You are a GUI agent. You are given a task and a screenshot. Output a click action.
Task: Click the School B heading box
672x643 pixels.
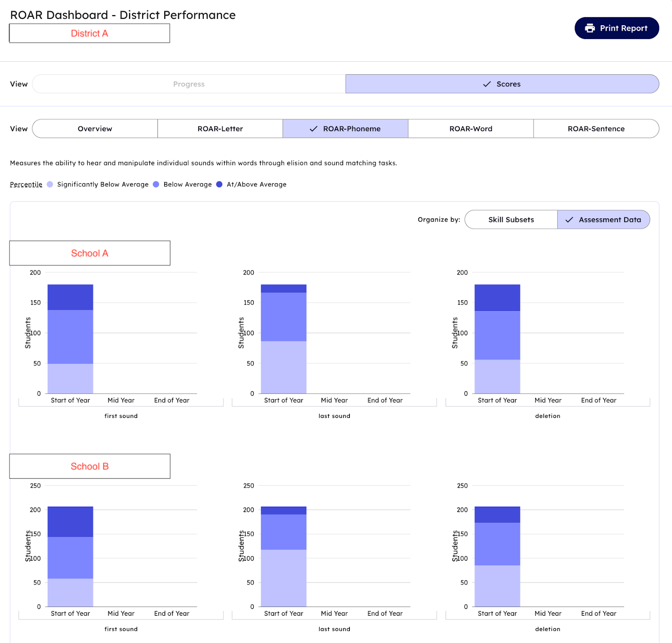tap(89, 466)
